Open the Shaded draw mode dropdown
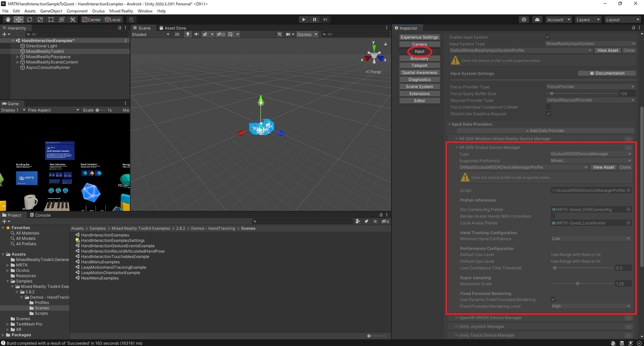This screenshot has height=346, width=644. pyautogui.click(x=150, y=34)
